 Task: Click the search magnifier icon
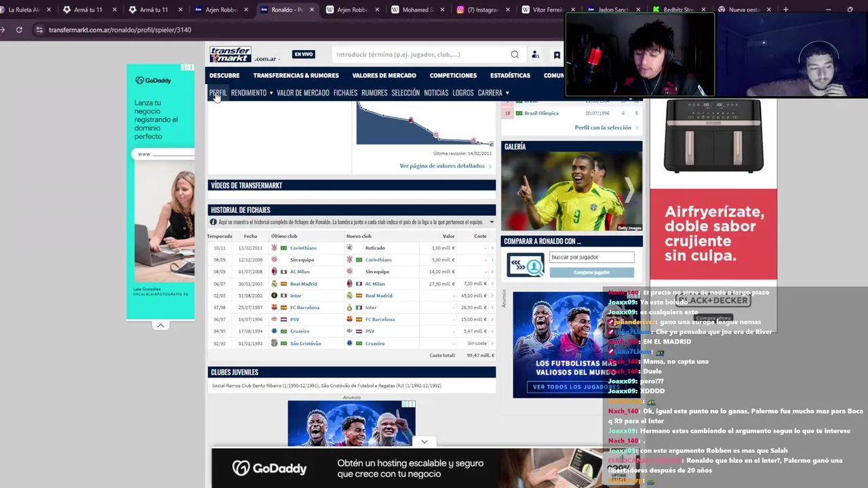515,55
